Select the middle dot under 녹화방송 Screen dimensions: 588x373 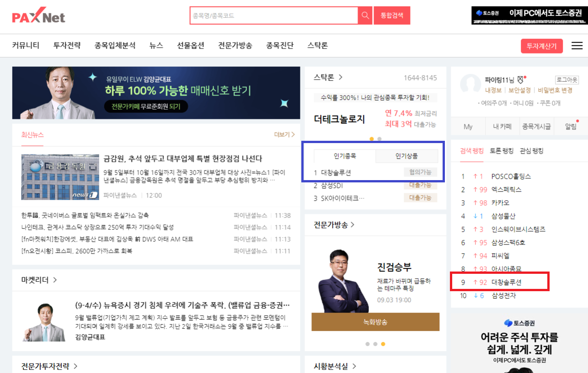(x=375, y=344)
